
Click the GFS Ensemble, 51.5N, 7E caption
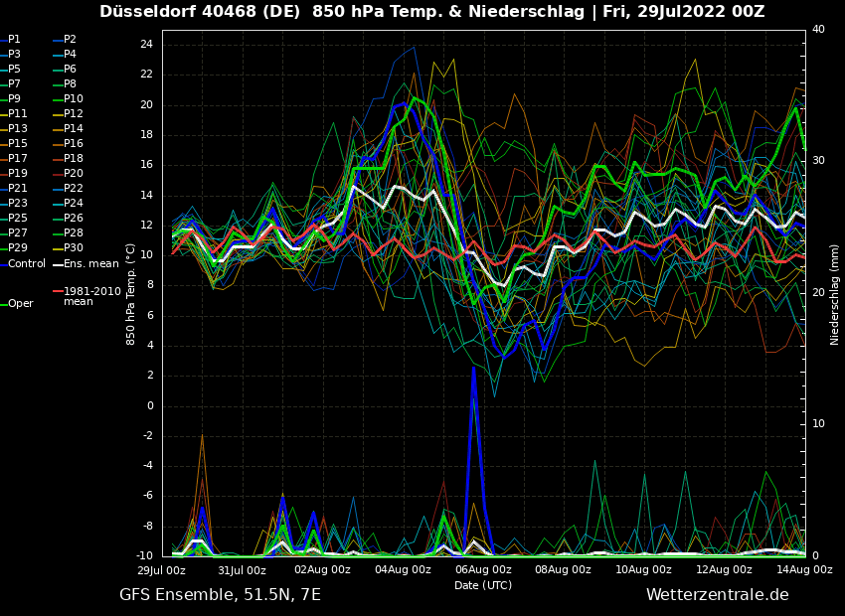point(220,595)
